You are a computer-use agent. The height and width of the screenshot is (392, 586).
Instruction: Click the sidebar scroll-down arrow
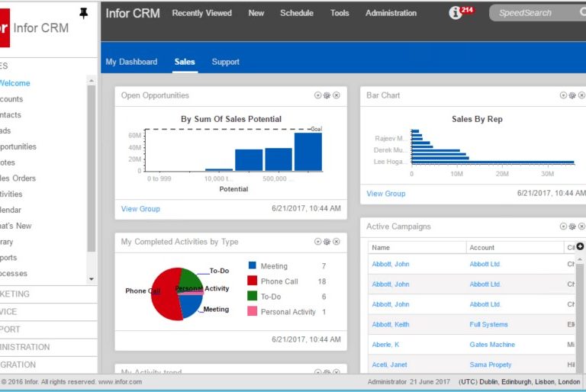click(92, 279)
